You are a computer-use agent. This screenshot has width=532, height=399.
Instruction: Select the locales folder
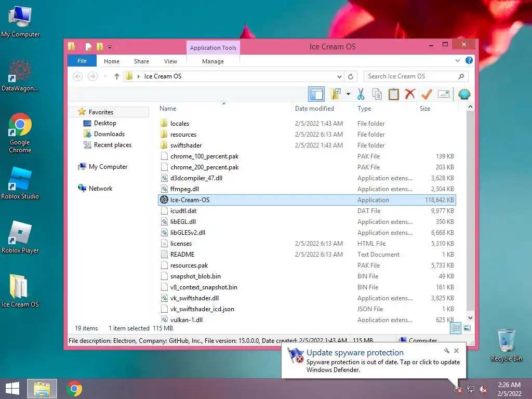point(307,124)
